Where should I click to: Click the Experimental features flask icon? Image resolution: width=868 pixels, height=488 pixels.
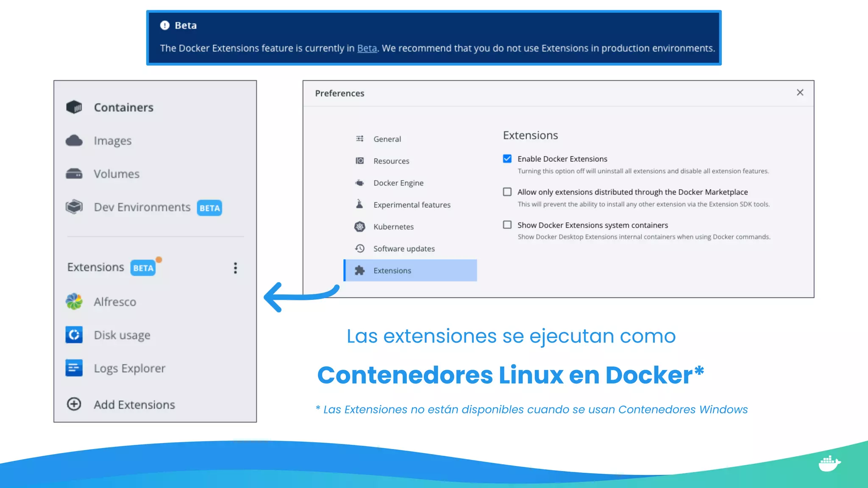pyautogui.click(x=359, y=204)
